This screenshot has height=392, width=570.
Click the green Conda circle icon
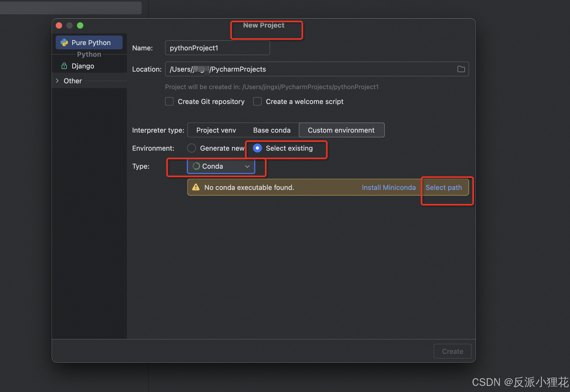point(196,166)
